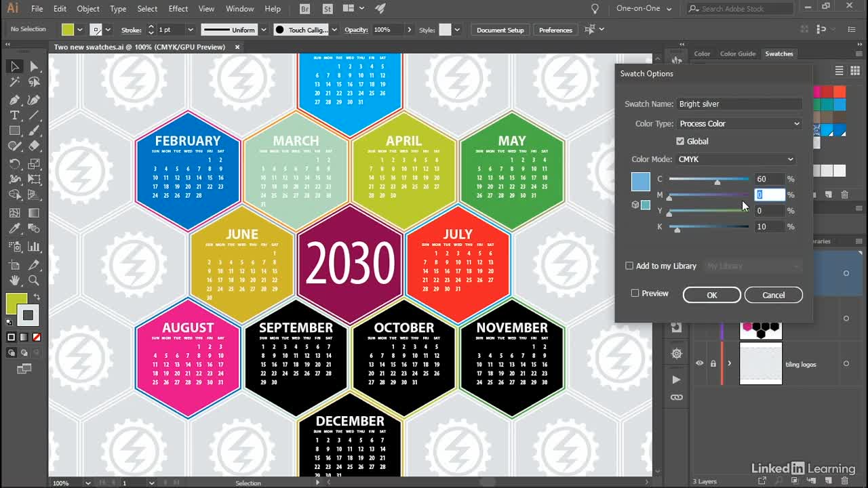The height and width of the screenshot is (488, 868).
Task: Open the Color Type dropdown
Action: pos(739,123)
